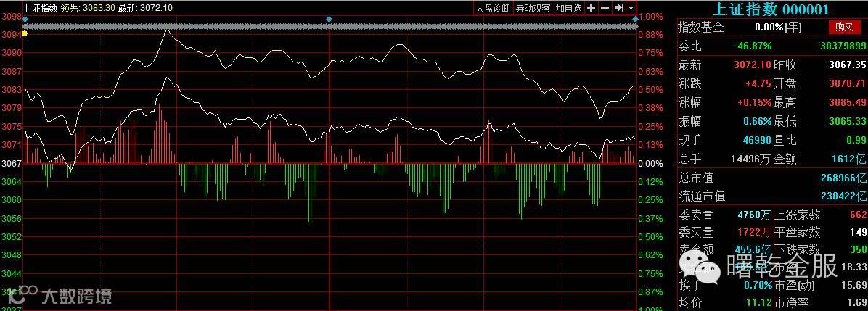Click the 涨跌 value +4.75
The image size is (868, 311).
(x=758, y=83)
